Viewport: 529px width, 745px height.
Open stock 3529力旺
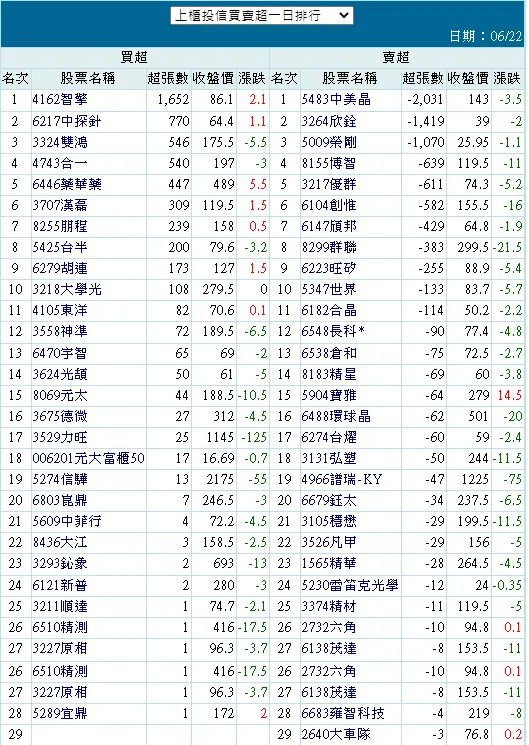coord(60,437)
